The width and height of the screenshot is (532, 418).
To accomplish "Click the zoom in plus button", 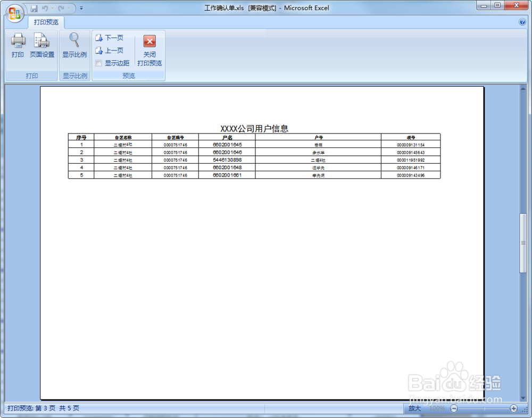I will [514, 408].
